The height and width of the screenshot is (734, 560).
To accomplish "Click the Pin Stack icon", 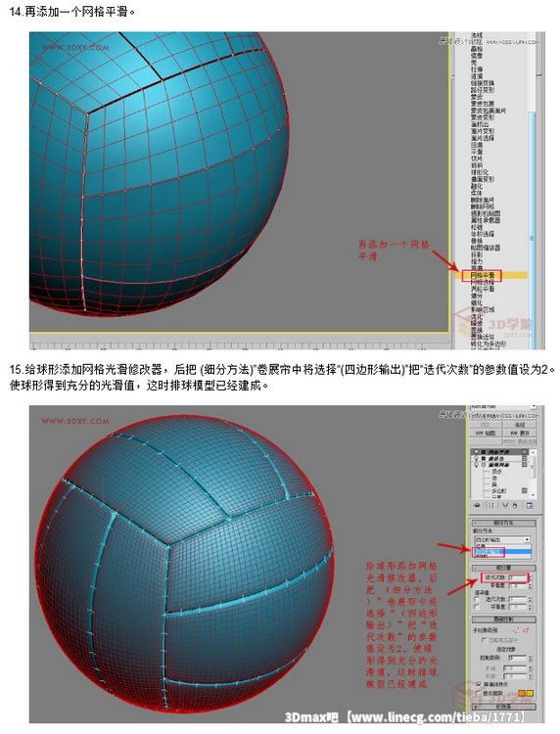I will pyautogui.click(x=477, y=506).
